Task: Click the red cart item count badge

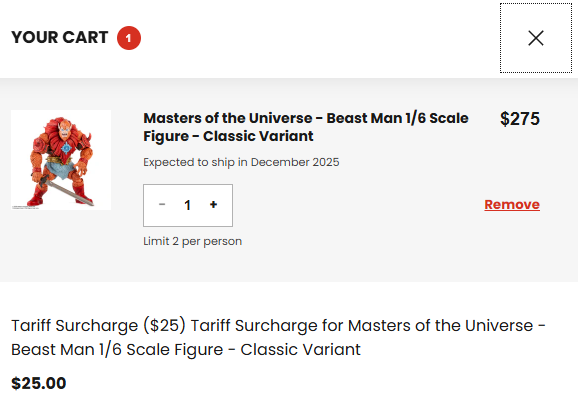Action: [x=129, y=38]
